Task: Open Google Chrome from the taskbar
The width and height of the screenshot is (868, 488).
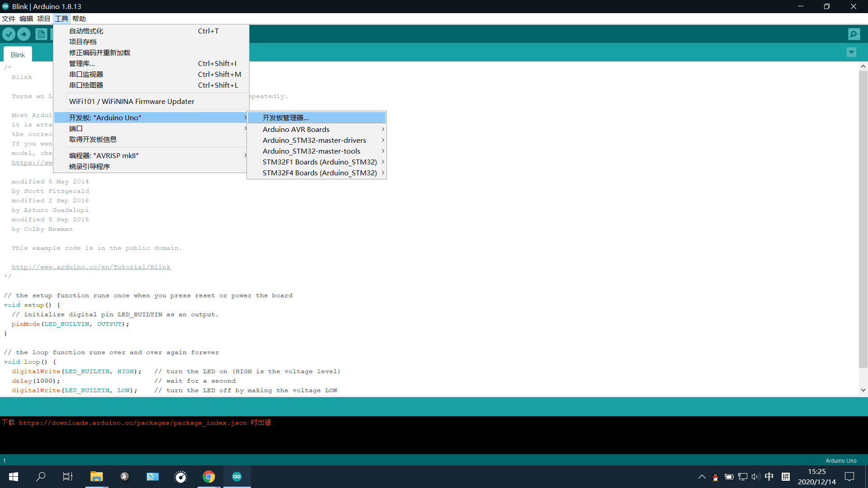Action: pos(208,476)
